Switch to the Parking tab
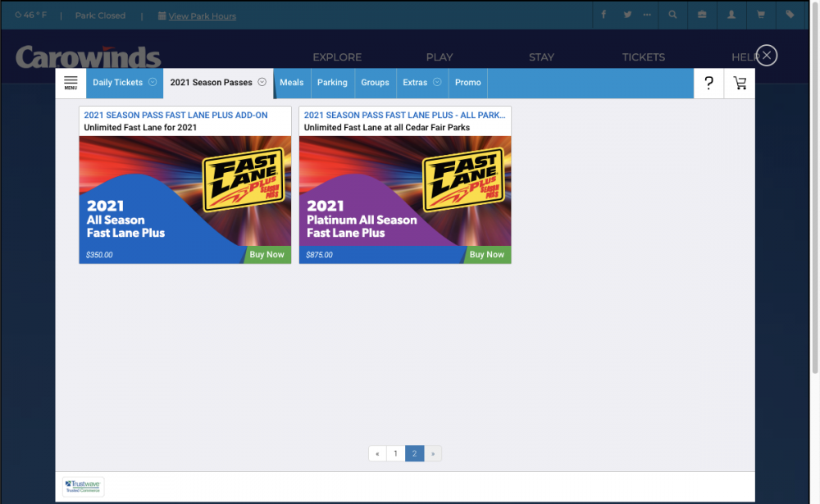 [x=332, y=83]
